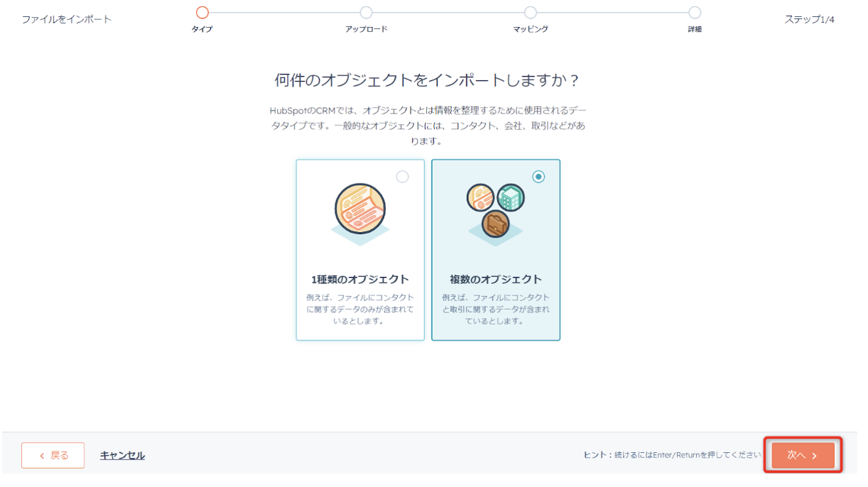Click the 戻る button
Screen dimensions: 868x487
(x=53, y=455)
